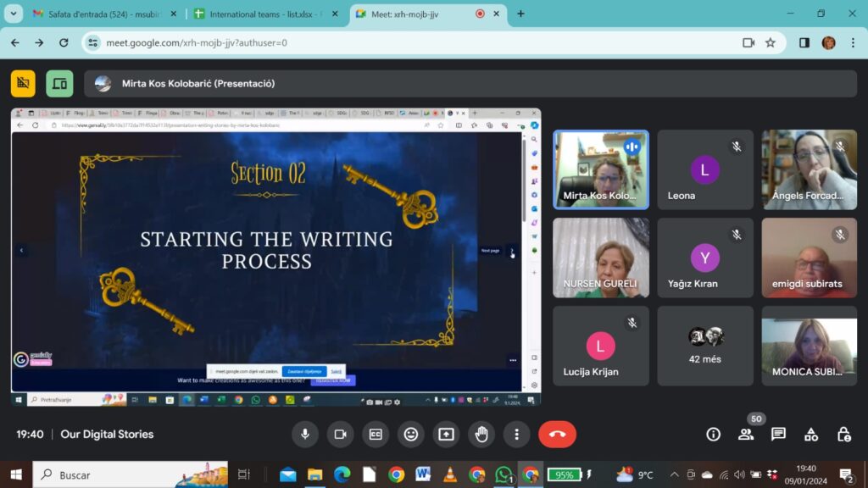Image resolution: width=868 pixels, height=488 pixels.
Task: Toggle the microphone in Meet controls
Action: point(305,434)
